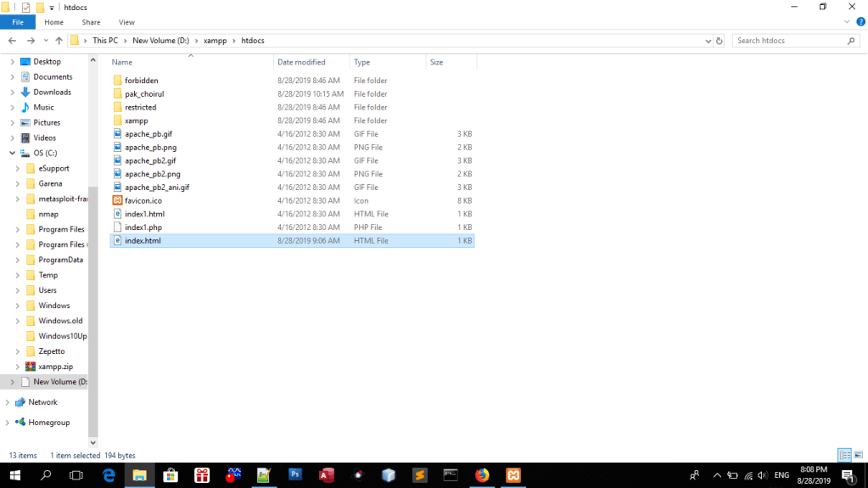
Task: Open address bar history dropdown
Action: point(708,41)
